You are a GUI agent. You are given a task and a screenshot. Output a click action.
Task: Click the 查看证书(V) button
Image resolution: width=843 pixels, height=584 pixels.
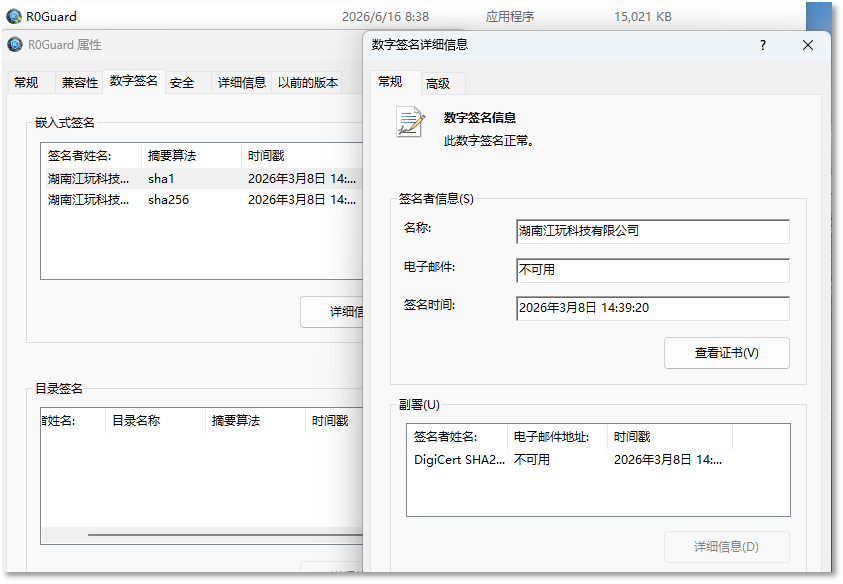(726, 353)
